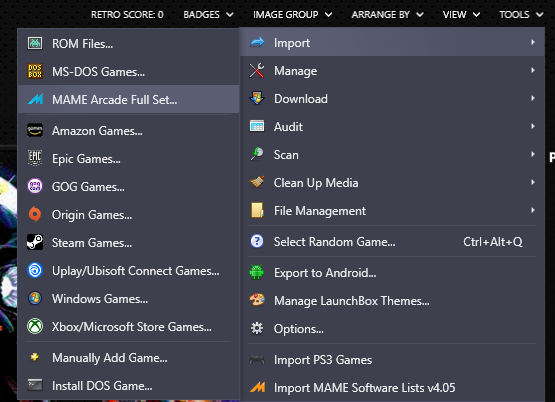Click the blue Import arrow icon
555x402 pixels.
coord(257,42)
